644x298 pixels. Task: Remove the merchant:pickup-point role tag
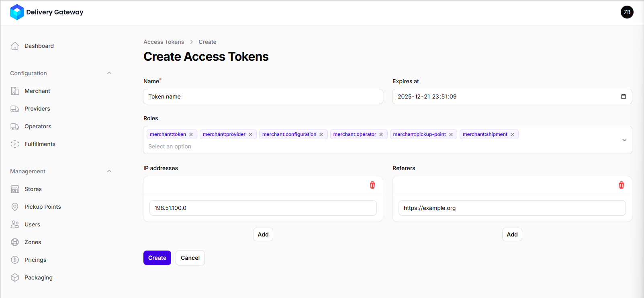pyautogui.click(x=451, y=135)
